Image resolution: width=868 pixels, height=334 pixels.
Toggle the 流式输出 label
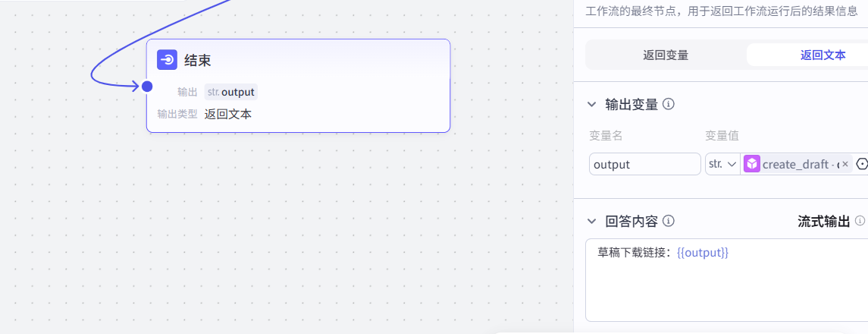823,221
